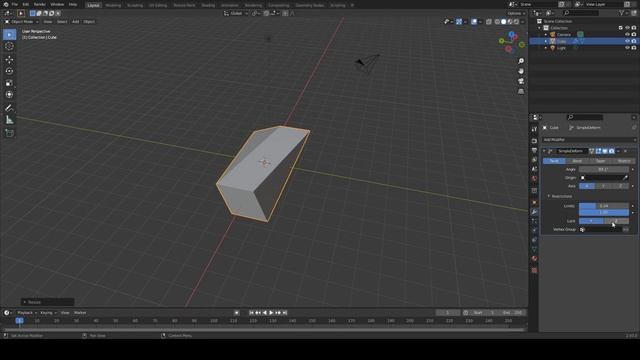
Task: Switch perspective/orthographic grid icon
Action: coord(521,91)
